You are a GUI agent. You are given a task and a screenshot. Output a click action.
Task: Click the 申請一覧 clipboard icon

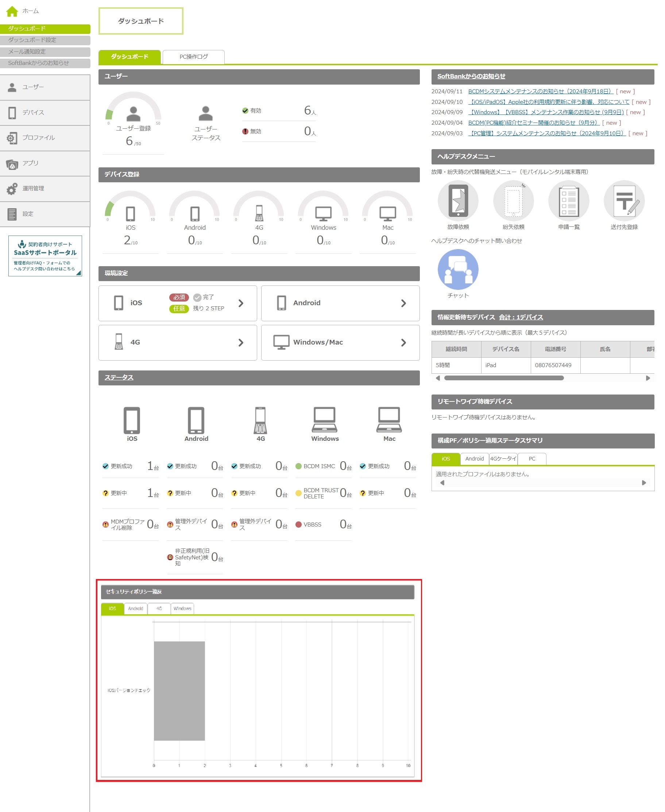pos(568,201)
